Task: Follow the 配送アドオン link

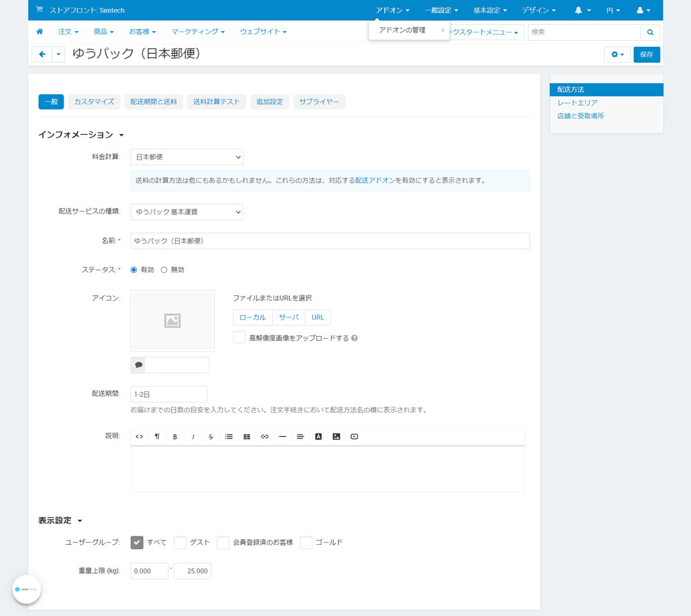Action: point(375,180)
